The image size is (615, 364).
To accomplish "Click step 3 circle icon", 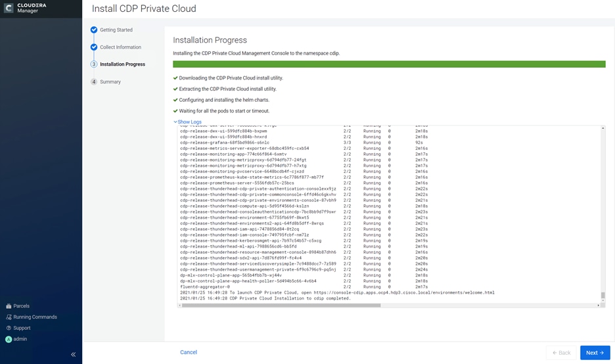I will pos(94,64).
